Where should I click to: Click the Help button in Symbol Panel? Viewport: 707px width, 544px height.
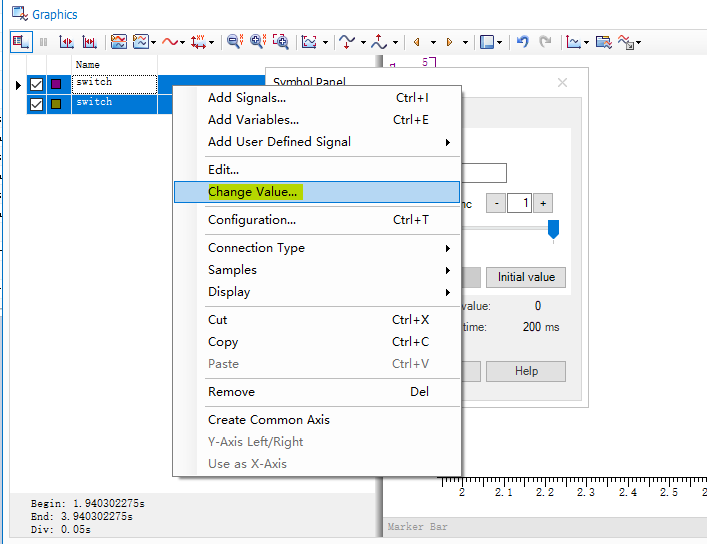[526, 371]
